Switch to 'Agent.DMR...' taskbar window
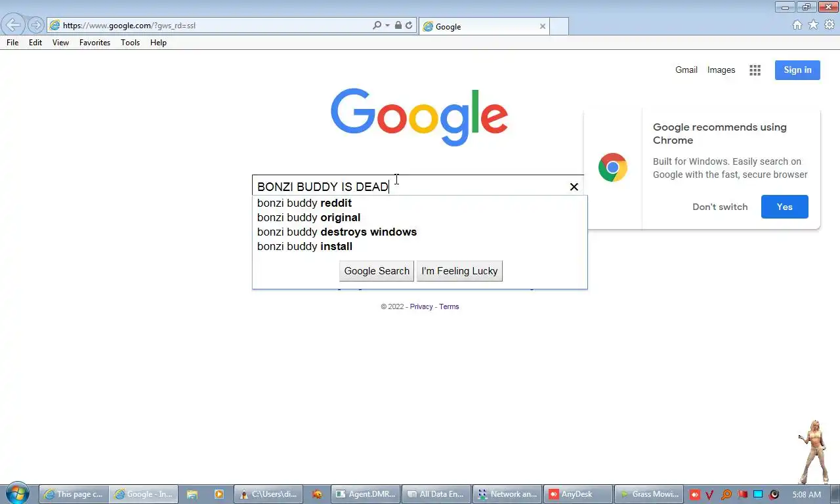This screenshot has height=504, width=840. tap(366, 494)
